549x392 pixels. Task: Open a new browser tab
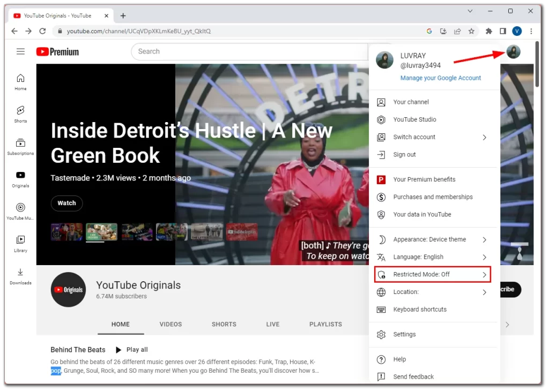pos(123,16)
